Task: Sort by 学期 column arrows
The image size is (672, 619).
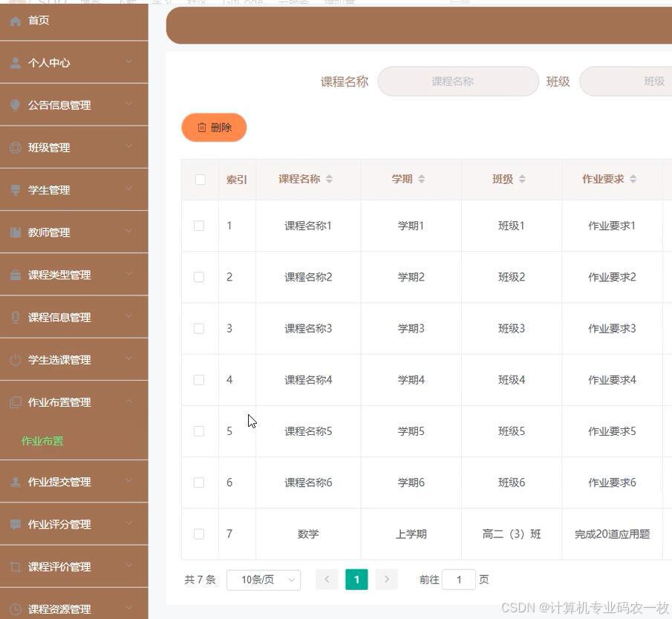Action: point(422,179)
